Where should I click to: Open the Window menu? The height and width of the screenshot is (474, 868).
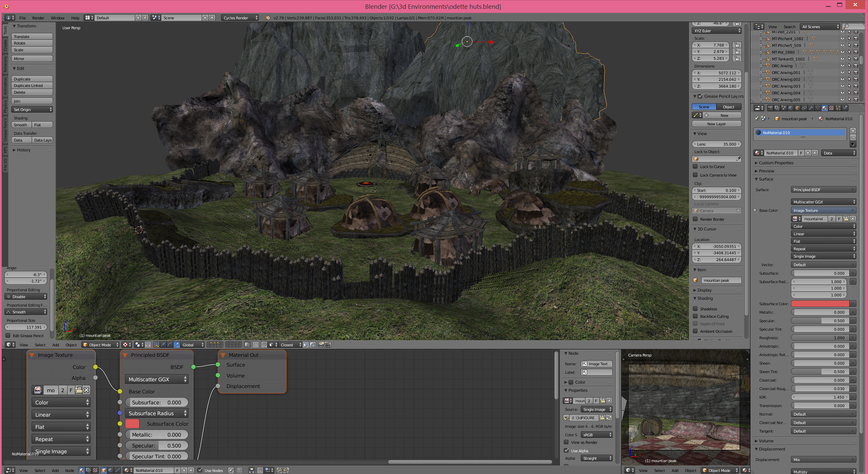(57, 18)
